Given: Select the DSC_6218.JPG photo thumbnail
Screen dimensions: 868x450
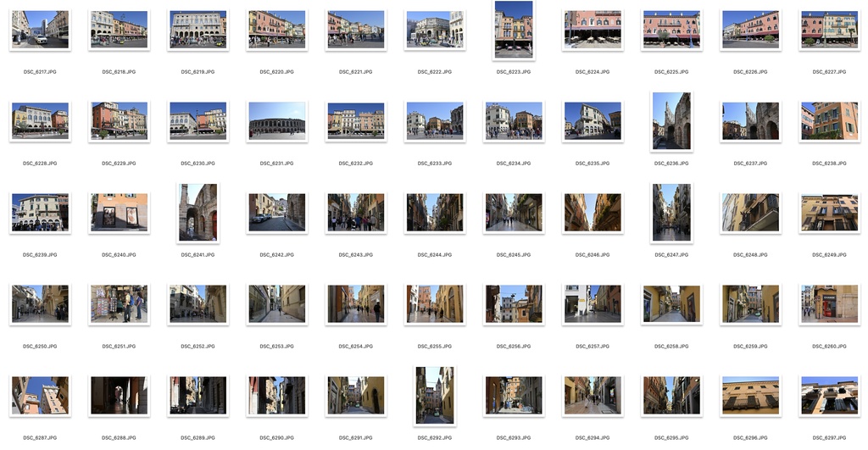Looking at the screenshot, I should [119, 30].
